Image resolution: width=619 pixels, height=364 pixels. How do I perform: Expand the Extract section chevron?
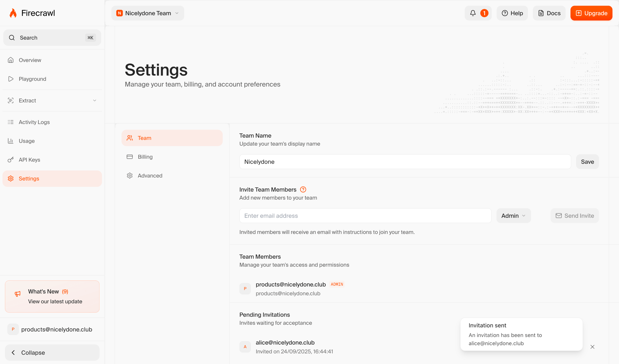pyautogui.click(x=94, y=101)
